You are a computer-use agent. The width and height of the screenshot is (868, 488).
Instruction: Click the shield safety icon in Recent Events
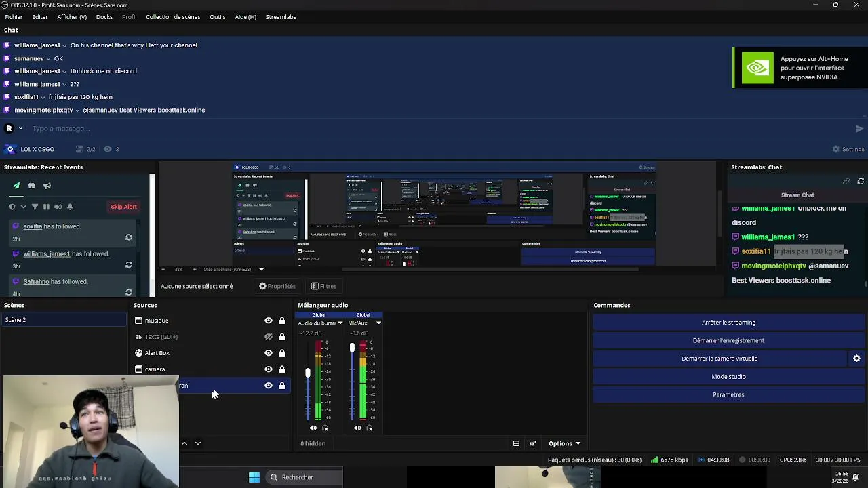(x=12, y=207)
